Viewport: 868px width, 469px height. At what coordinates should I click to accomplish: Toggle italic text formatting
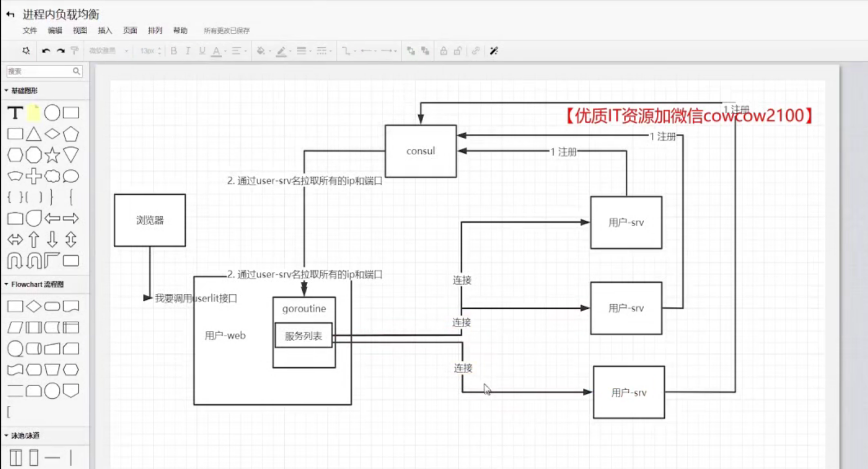(x=188, y=51)
